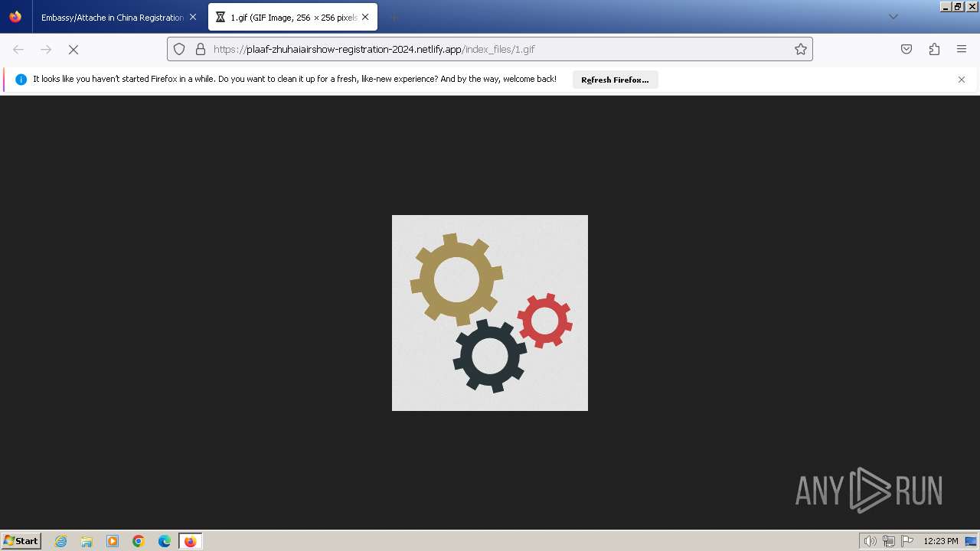Dismiss the Firefox notification bar
The image size is (980, 551).
[x=962, y=80]
